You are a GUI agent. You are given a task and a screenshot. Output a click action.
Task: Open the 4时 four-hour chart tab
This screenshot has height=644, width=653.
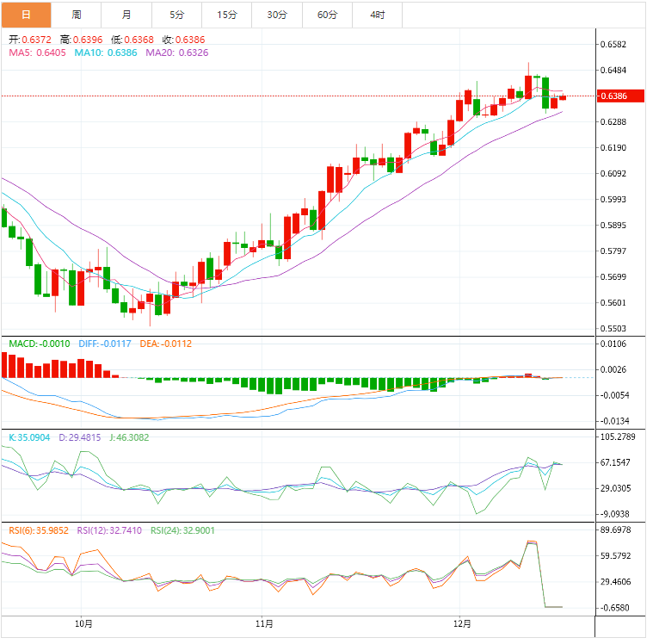[378, 15]
